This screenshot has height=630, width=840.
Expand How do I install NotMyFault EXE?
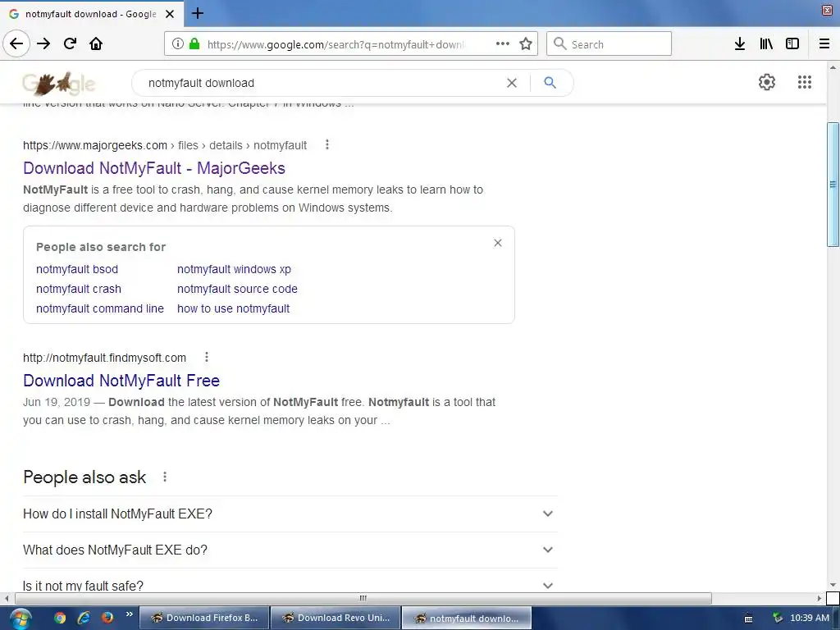pos(290,514)
